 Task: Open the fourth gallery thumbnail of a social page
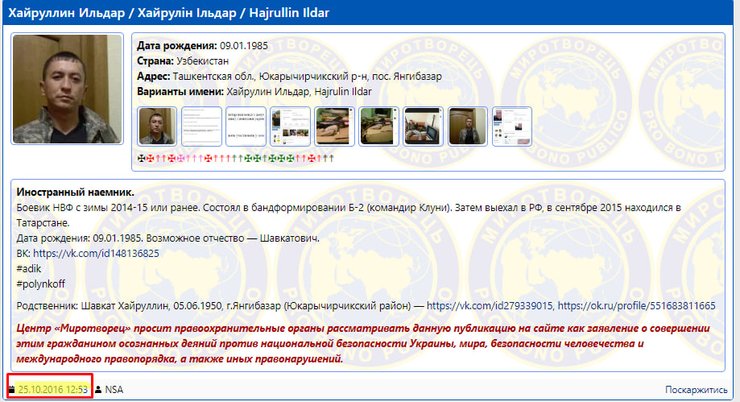click(290, 127)
